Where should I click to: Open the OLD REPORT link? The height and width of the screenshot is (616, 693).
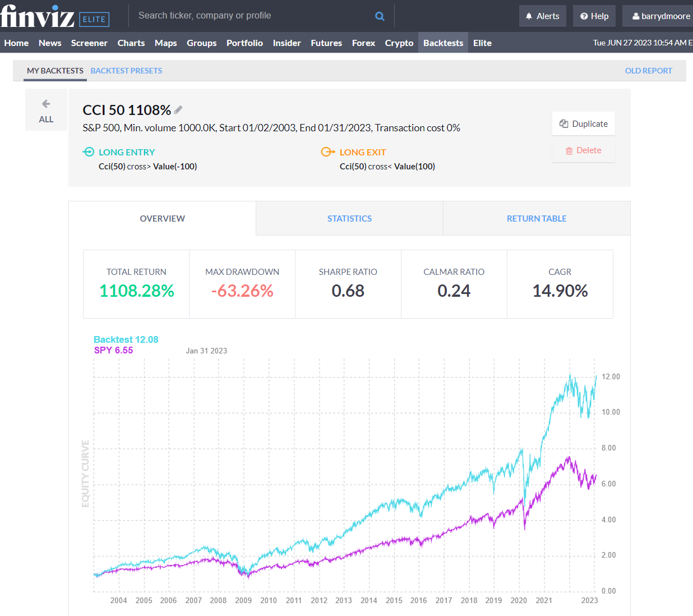coord(648,71)
